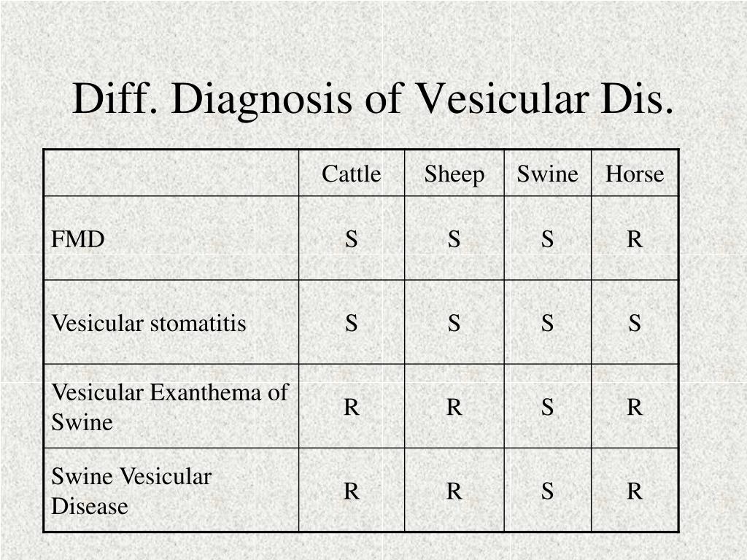
Task: Click the empty top-left table header cell
Action: [x=171, y=174]
